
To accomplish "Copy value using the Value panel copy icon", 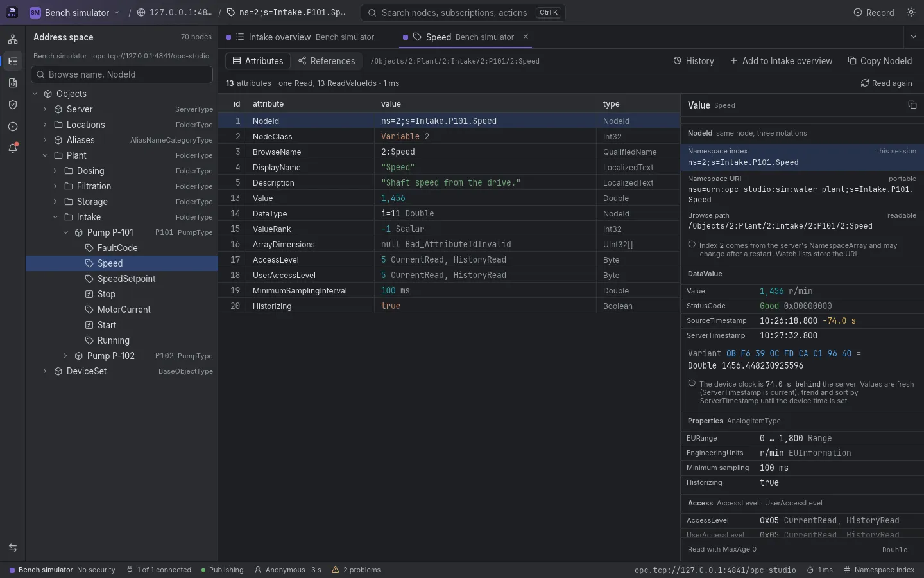I will [912, 105].
